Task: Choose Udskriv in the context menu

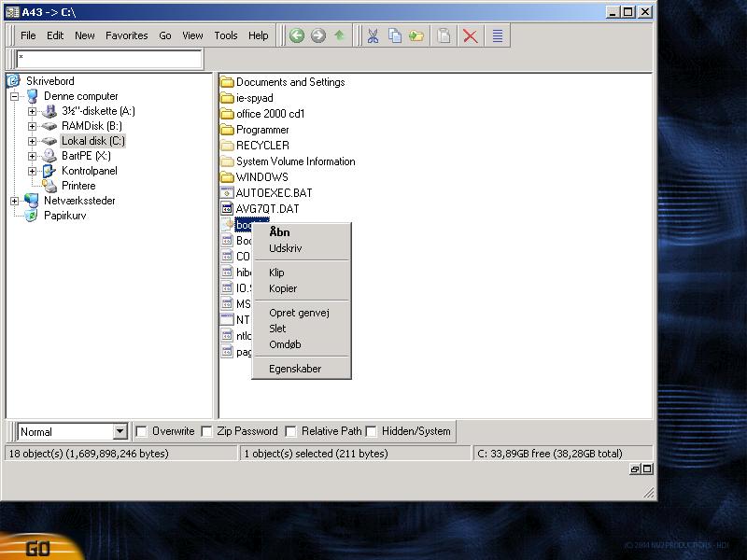Action: click(301, 248)
